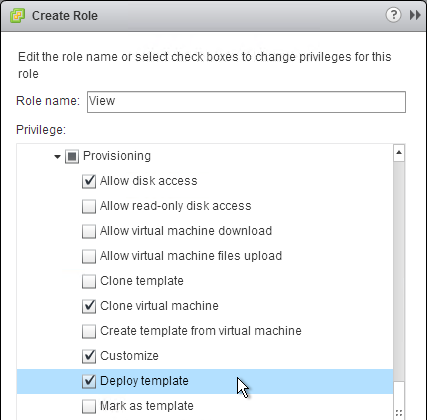Click the double-arrow collapse icon
Image resolution: width=427 pixels, height=420 pixels.
pyautogui.click(x=415, y=15)
